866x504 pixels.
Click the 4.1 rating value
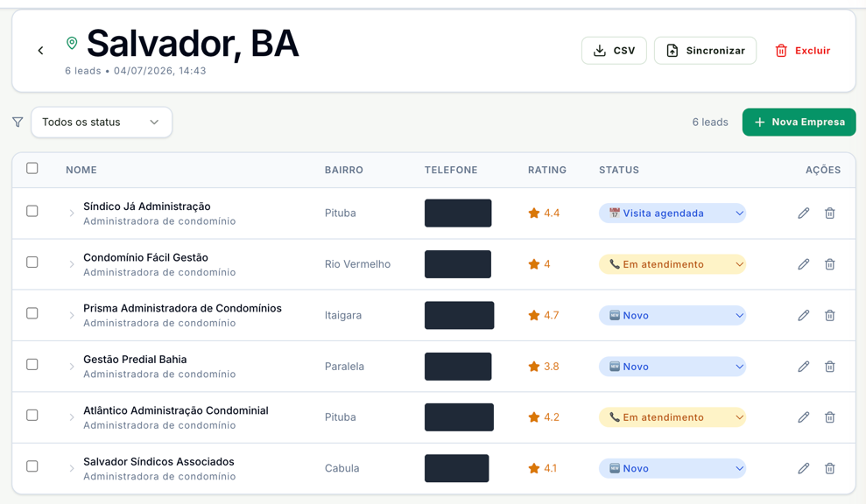click(x=551, y=469)
